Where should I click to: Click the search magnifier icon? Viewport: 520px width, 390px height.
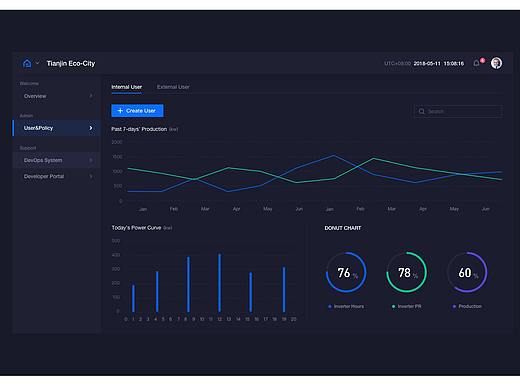[422, 111]
